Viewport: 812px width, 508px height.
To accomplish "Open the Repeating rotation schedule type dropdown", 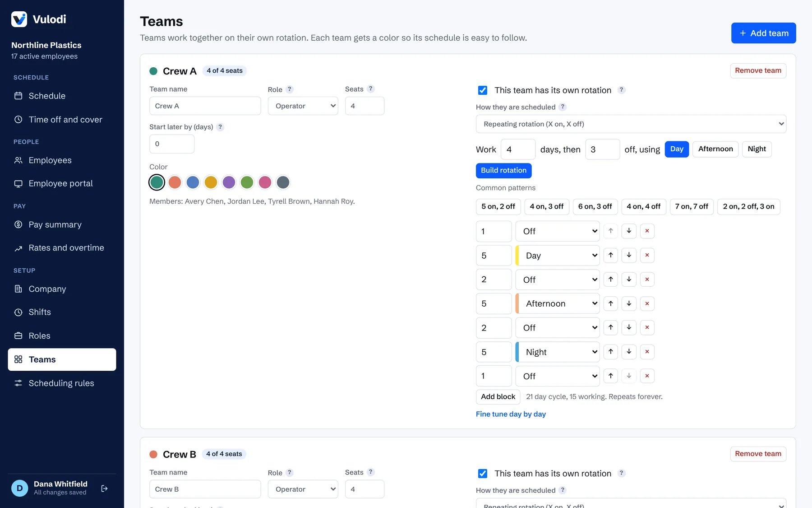I will coord(631,124).
